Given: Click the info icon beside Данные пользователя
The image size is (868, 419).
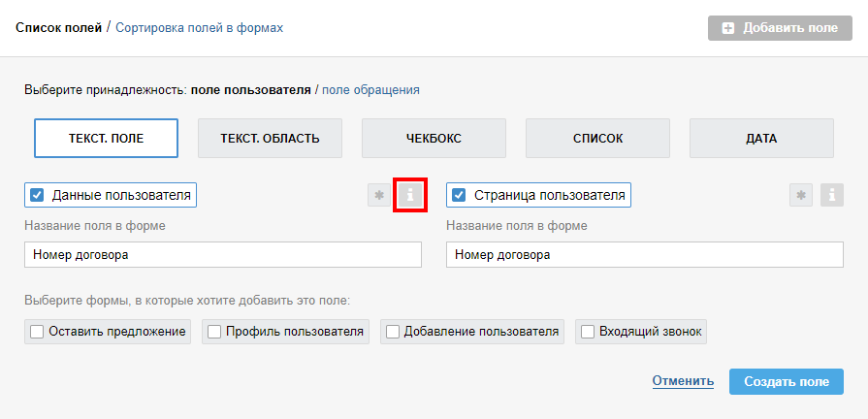Looking at the screenshot, I should pyautogui.click(x=410, y=195).
